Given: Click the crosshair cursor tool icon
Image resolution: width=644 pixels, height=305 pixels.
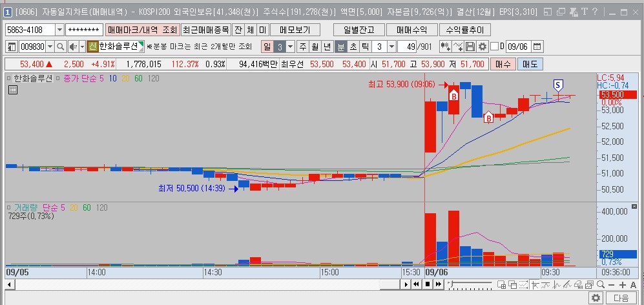Looking at the screenshot, I should (x=535, y=285).
